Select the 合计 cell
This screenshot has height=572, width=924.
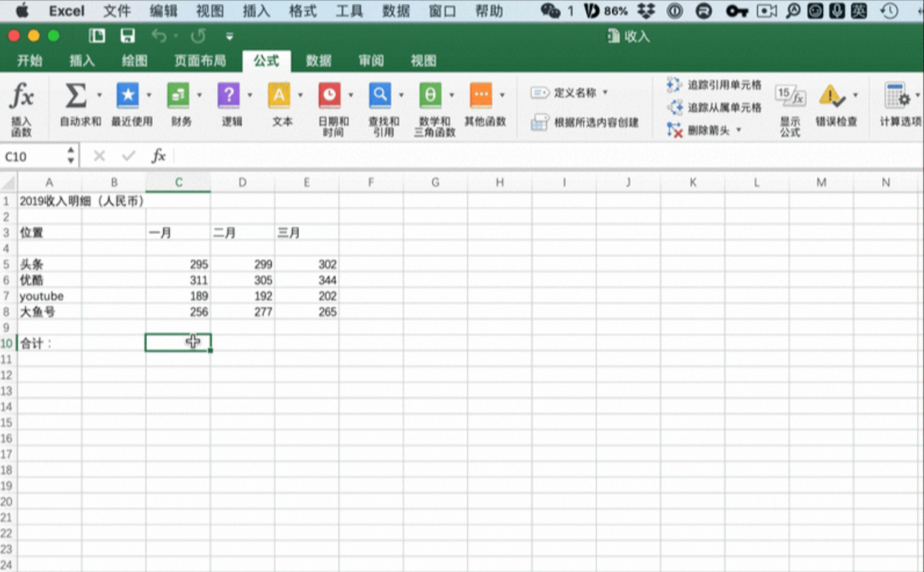49,343
